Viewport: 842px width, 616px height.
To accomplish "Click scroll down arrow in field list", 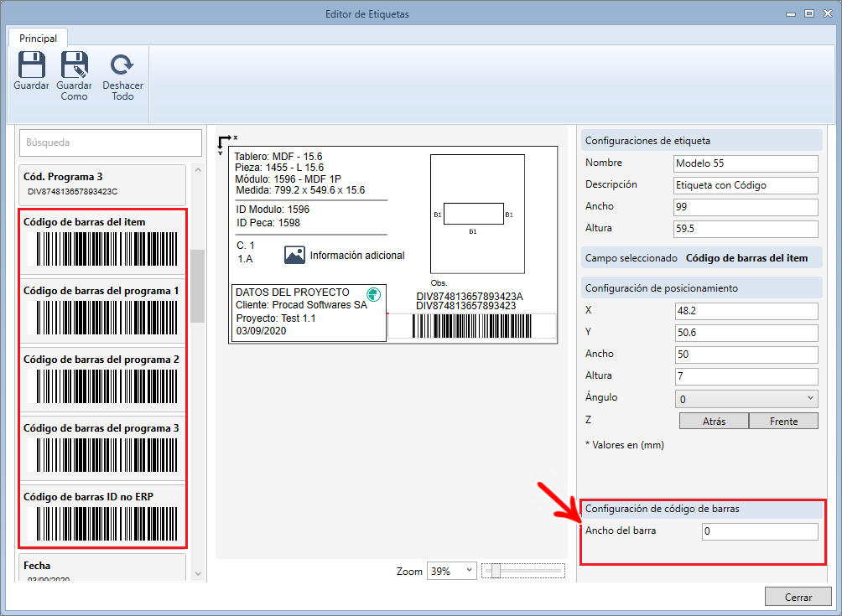I will coord(198,573).
